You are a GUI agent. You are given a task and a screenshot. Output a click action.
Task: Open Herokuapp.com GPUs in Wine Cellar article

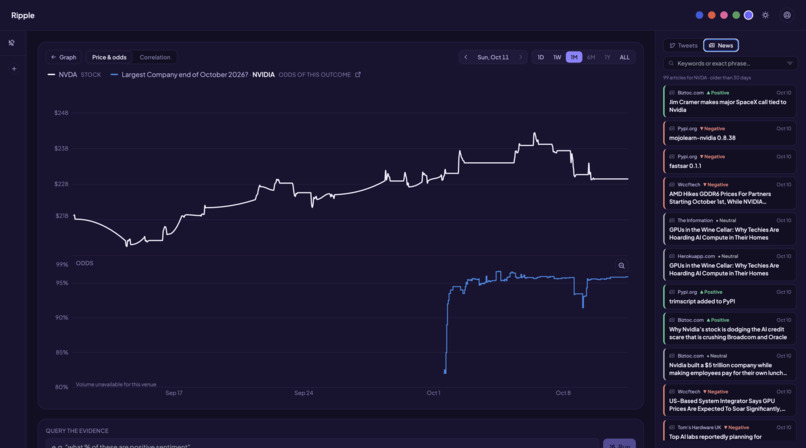pyautogui.click(x=730, y=265)
